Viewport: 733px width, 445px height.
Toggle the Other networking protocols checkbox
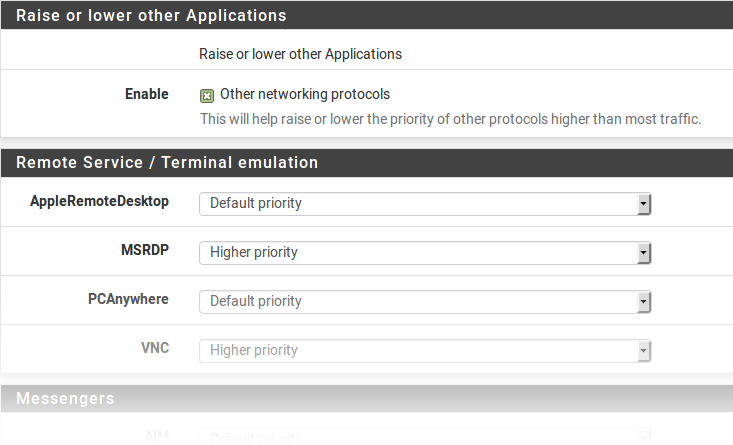pyautogui.click(x=207, y=96)
